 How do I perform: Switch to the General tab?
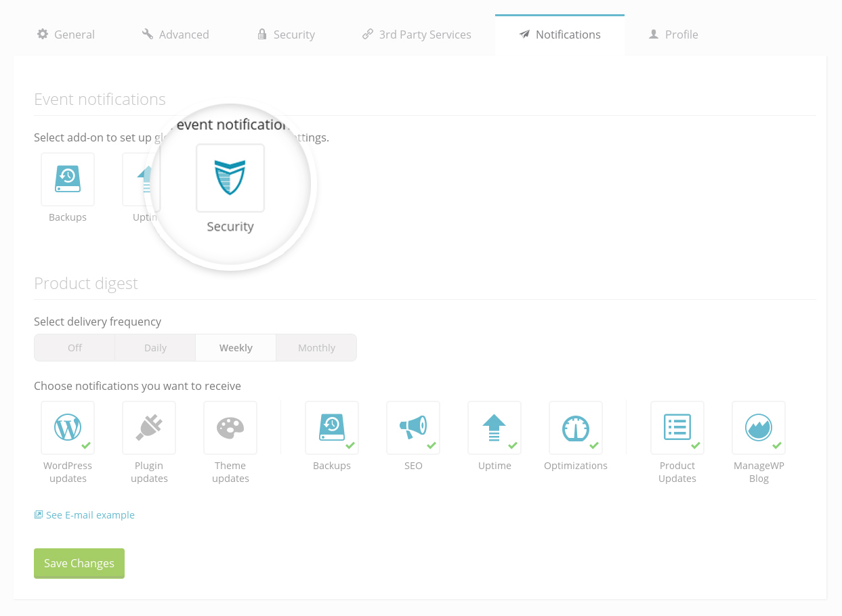coord(66,35)
